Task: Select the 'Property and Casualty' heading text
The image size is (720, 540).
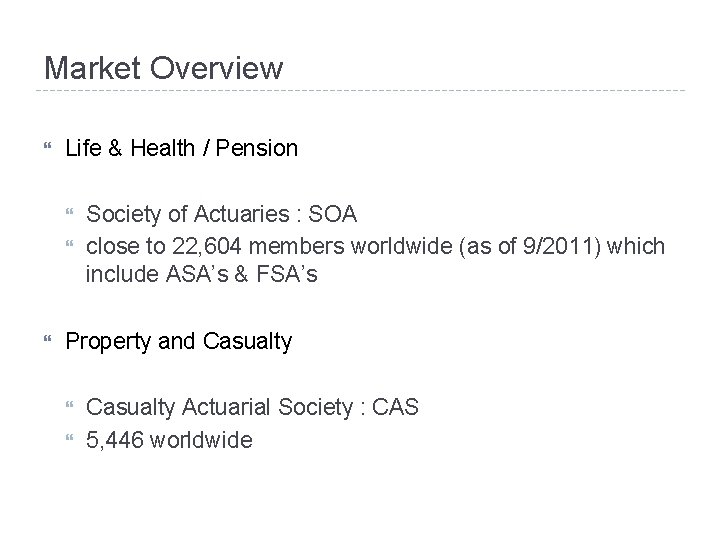Action: [x=178, y=342]
